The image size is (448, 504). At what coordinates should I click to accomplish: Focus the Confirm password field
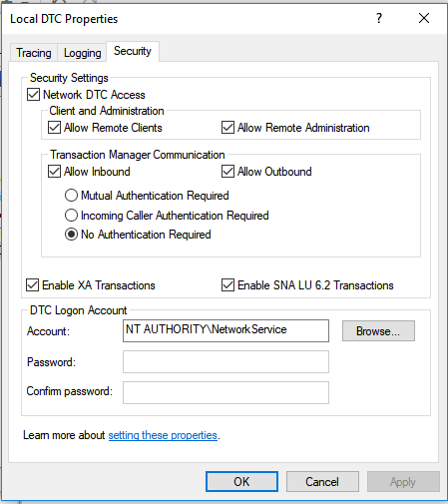225,392
